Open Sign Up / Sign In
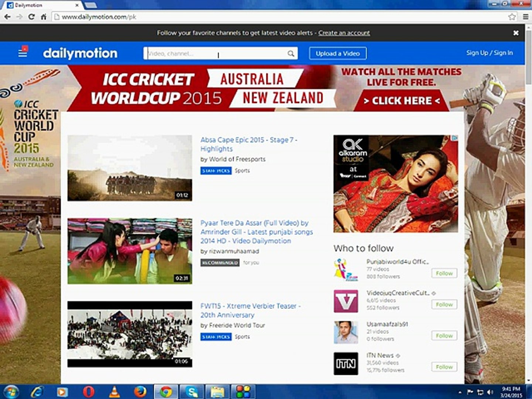 [x=490, y=53]
